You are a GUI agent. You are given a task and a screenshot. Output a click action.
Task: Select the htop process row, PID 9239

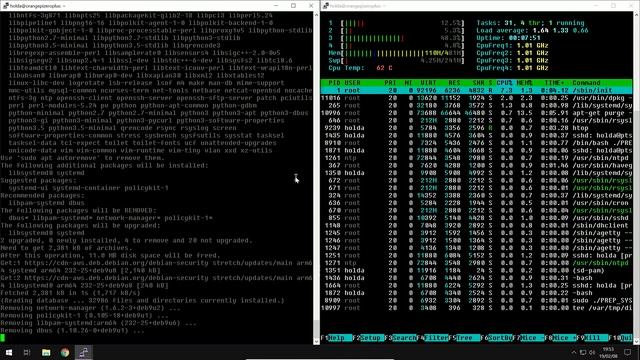pyautogui.click(x=477, y=128)
